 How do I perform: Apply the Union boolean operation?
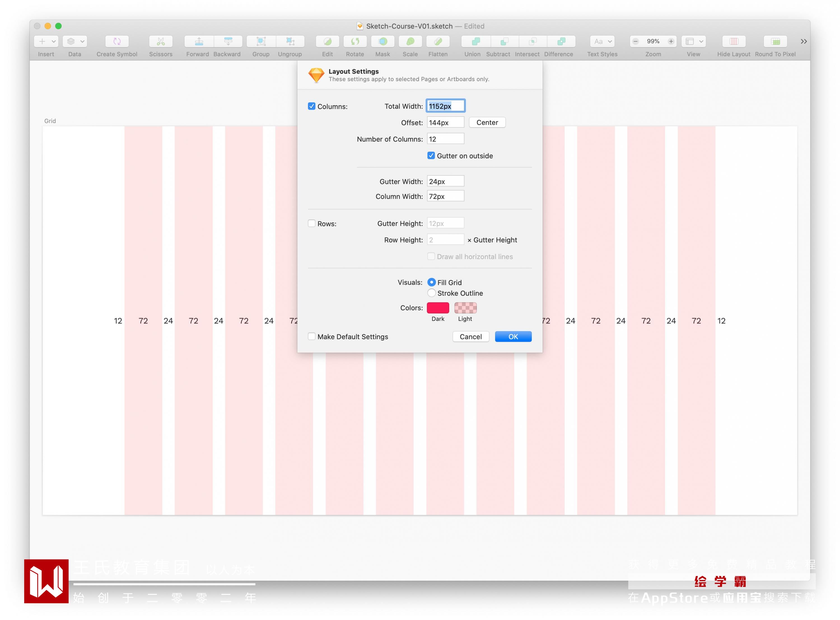475,41
